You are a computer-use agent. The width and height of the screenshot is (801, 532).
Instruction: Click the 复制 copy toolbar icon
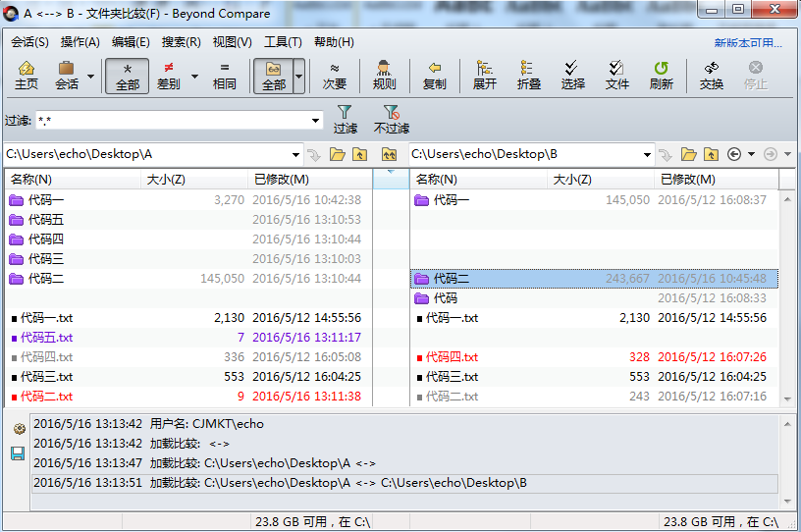pyautogui.click(x=435, y=76)
